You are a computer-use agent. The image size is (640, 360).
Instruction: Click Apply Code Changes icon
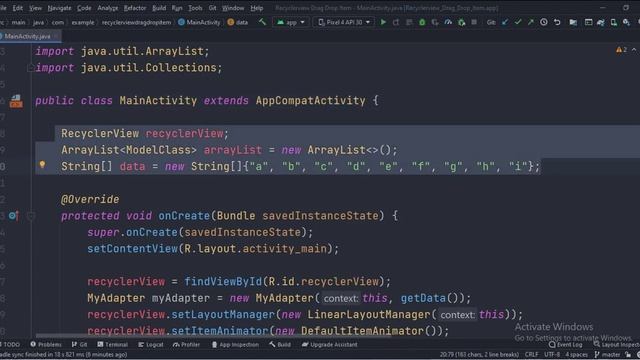coord(409,22)
